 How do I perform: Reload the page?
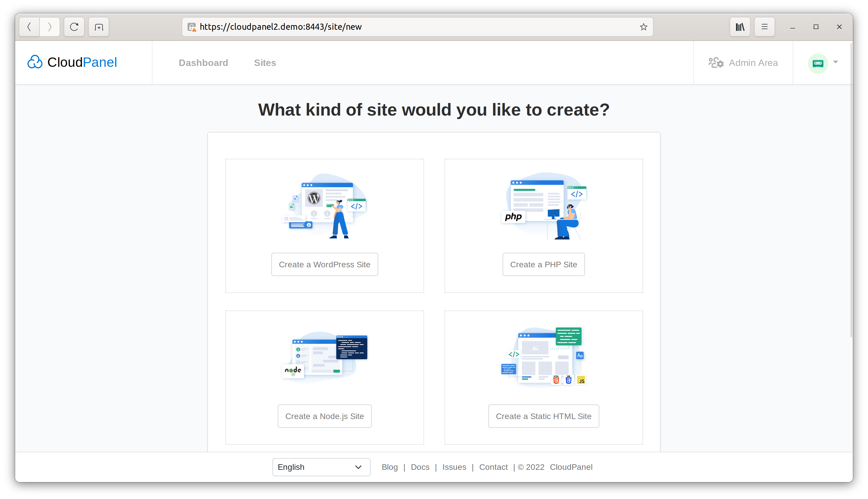click(74, 27)
